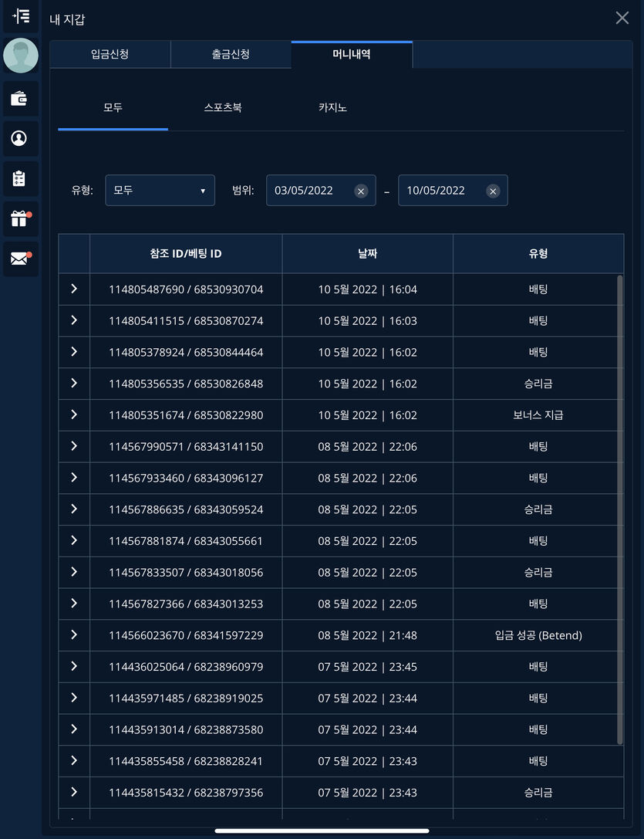Open the 유형 type dropdown
644x839 pixels.
point(160,190)
